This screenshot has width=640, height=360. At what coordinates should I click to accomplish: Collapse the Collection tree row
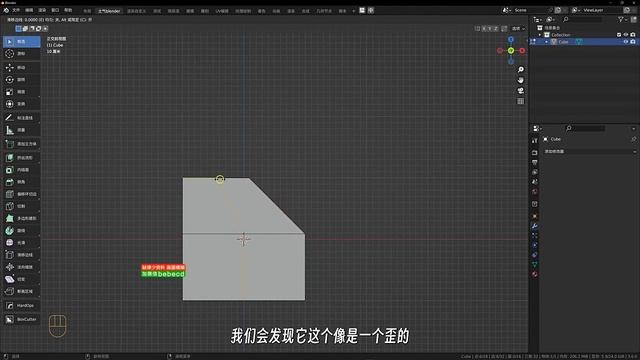click(540, 35)
